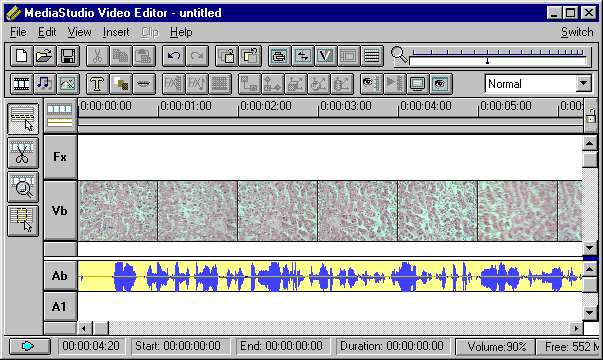Click horizontal scrollbar right arrow
This screenshot has width=603, height=360.
[576, 328]
